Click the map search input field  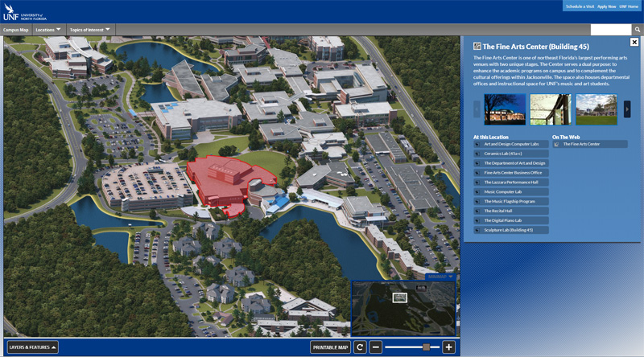609,30
